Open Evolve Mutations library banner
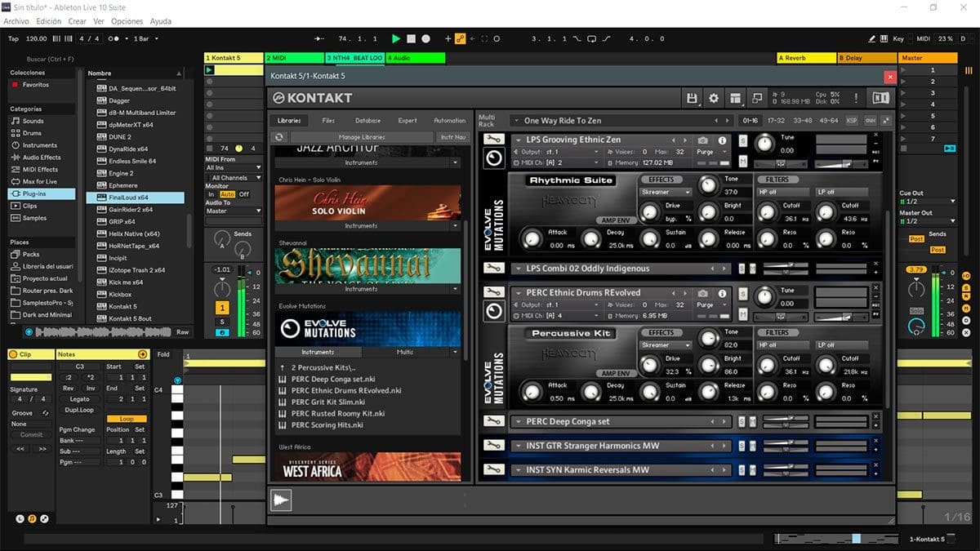Viewport: 980px width, 551px height. (x=367, y=329)
